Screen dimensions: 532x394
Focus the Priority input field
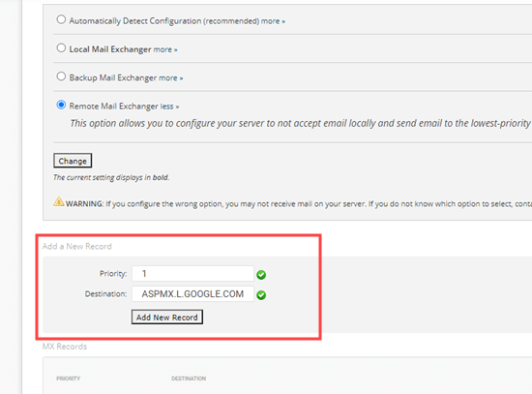(192, 274)
